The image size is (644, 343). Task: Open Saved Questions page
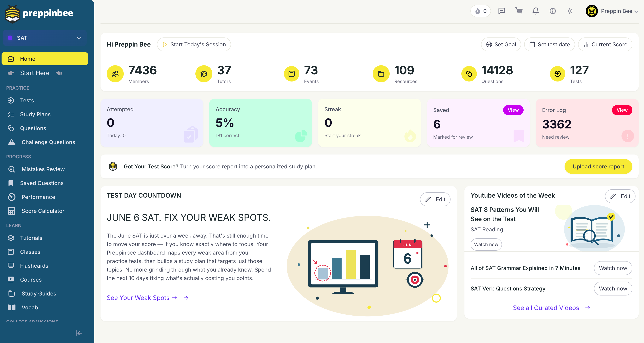(x=45, y=183)
